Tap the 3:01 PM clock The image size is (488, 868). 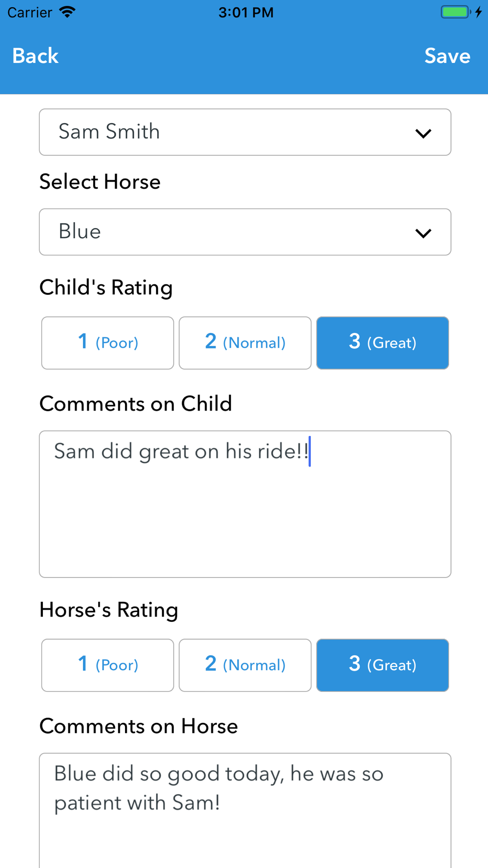click(246, 12)
